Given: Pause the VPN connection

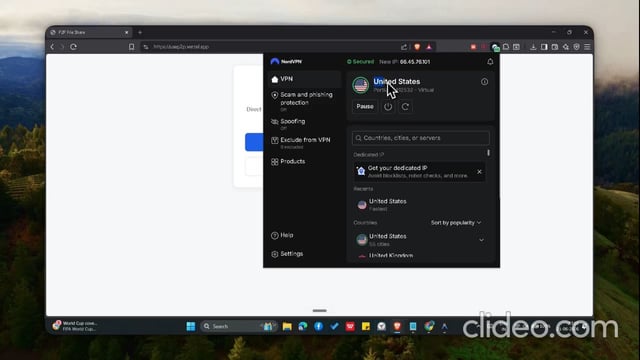Looking at the screenshot, I should point(364,107).
